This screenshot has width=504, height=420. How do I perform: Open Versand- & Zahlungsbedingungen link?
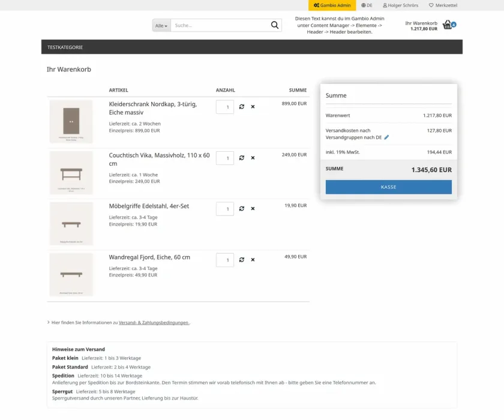tap(154, 323)
